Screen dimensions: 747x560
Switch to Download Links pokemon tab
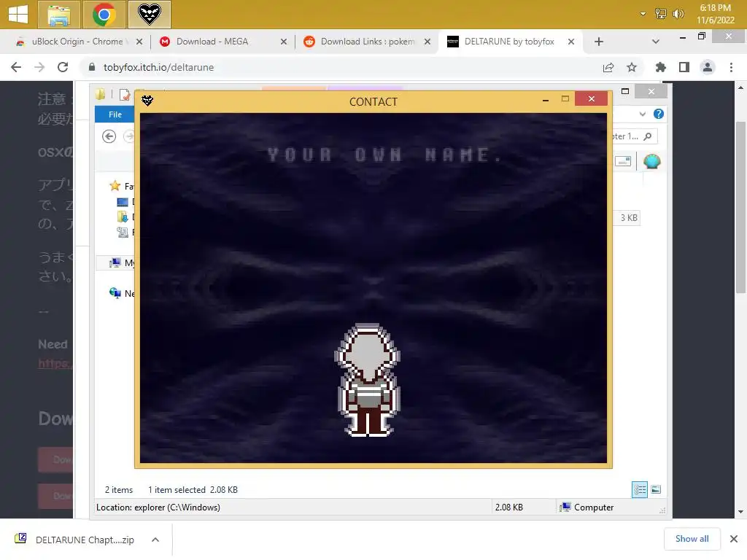tap(368, 42)
